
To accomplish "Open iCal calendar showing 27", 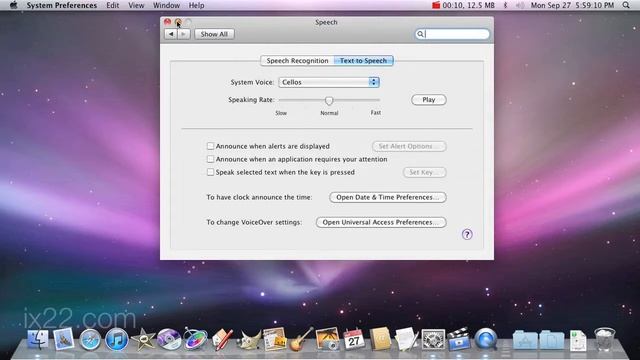I will click(353, 340).
